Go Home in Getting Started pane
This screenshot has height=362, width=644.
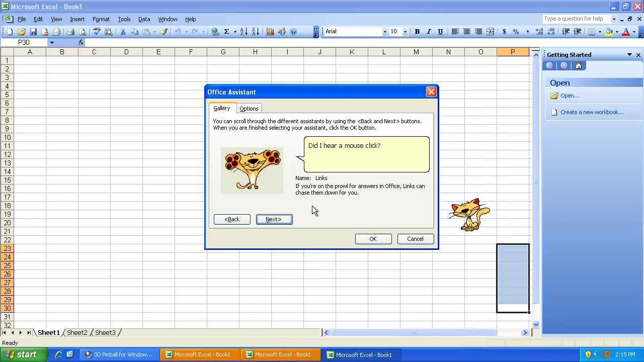579,66
